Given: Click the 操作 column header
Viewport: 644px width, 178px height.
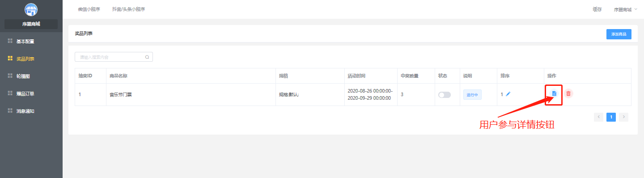Looking at the screenshot, I should coord(552,76).
